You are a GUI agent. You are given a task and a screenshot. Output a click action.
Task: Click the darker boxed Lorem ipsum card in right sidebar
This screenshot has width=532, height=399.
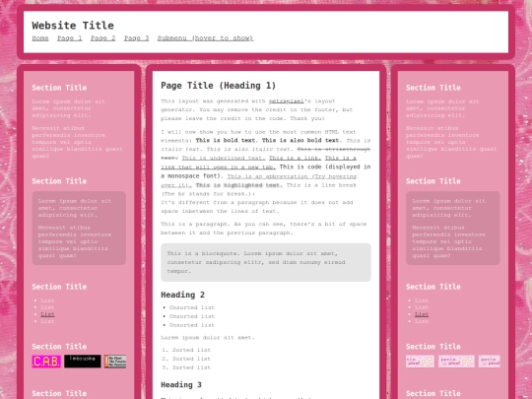[x=452, y=228]
